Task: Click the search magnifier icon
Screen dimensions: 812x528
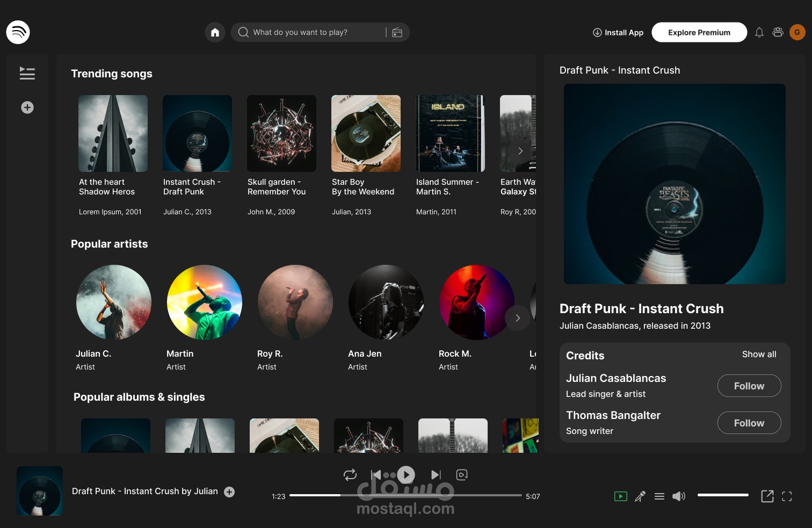Action: tap(243, 32)
